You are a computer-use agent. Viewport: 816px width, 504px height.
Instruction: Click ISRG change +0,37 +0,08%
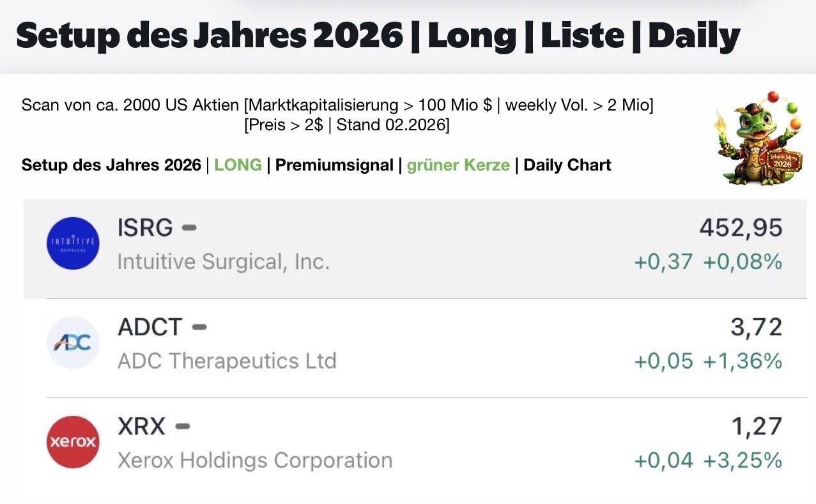click(707, 261)
